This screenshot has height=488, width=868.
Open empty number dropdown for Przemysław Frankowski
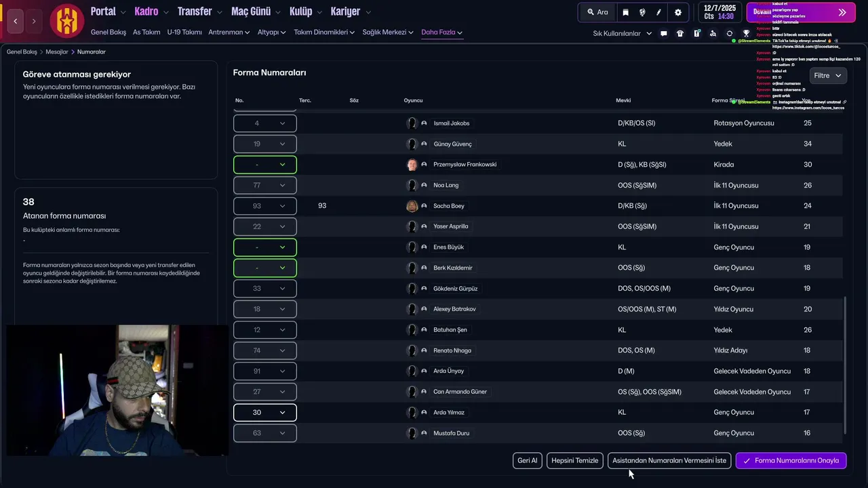264,165
